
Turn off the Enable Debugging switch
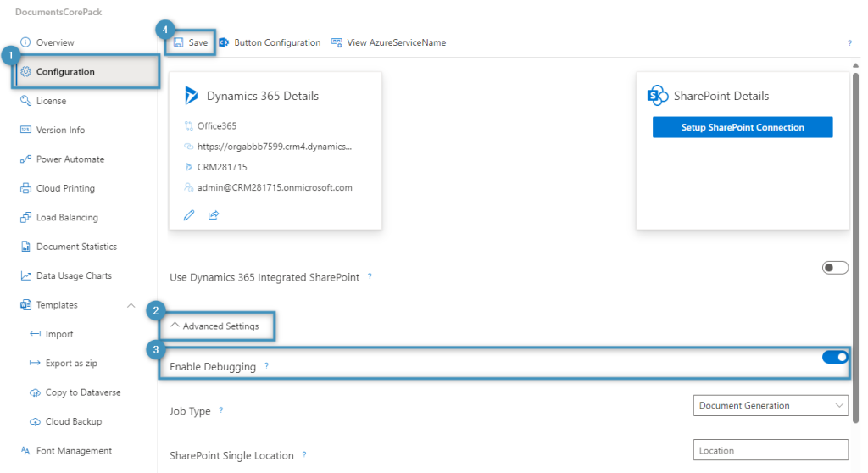[835, 357]
